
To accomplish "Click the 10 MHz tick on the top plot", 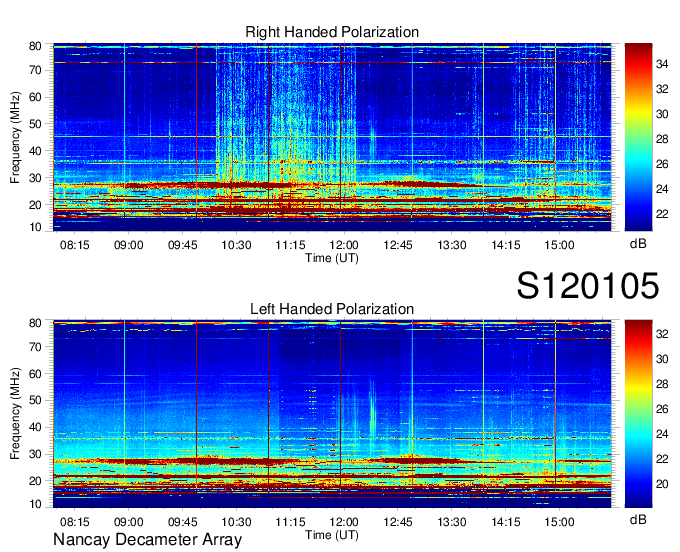I will 36,227.
